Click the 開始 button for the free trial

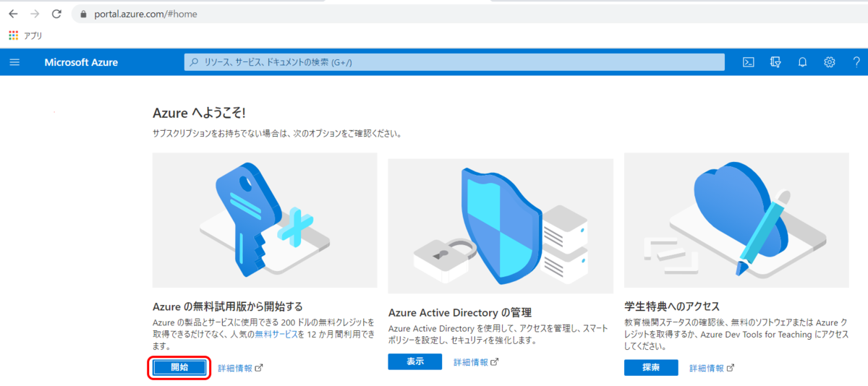pyautogui.click(x=179, y=367)
